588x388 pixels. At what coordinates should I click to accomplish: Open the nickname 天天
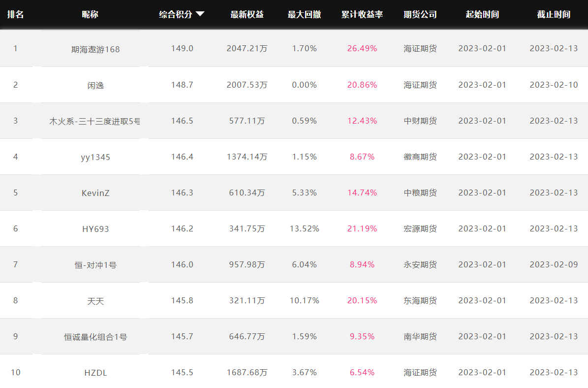click(x=95, y=301)
